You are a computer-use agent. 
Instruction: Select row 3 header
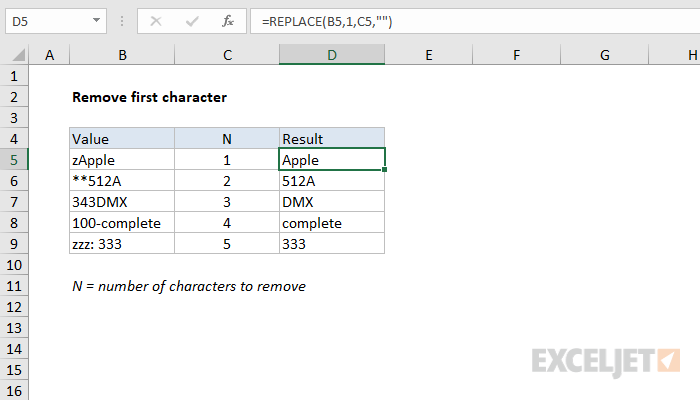pyautogui.click(x=14, y=118)
